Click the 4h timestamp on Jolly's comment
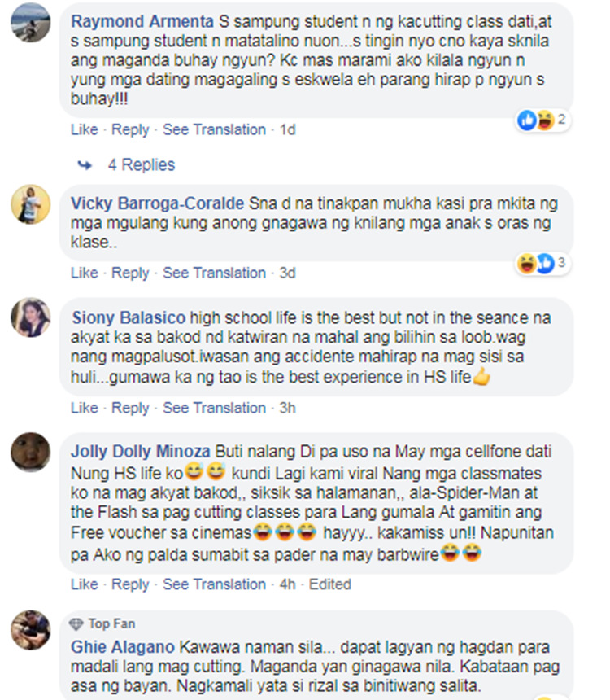The image size is (610, 700). point(287,584)
